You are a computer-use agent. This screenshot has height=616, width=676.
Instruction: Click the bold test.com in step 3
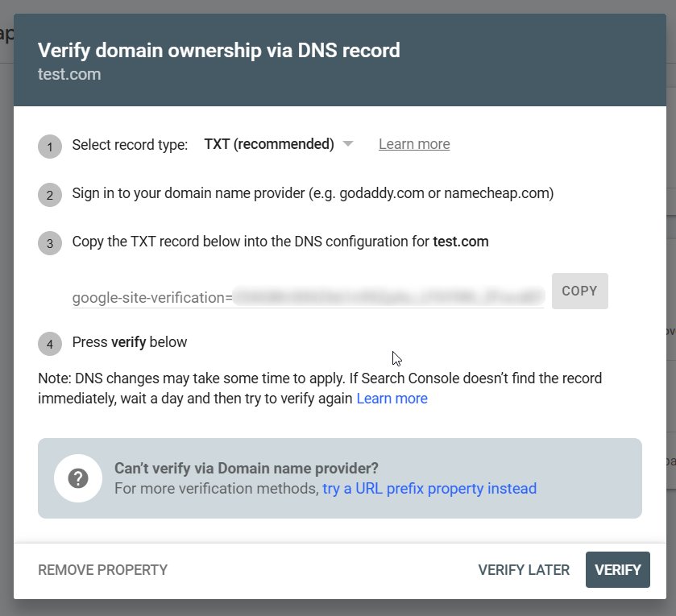[x=461, y=242]
